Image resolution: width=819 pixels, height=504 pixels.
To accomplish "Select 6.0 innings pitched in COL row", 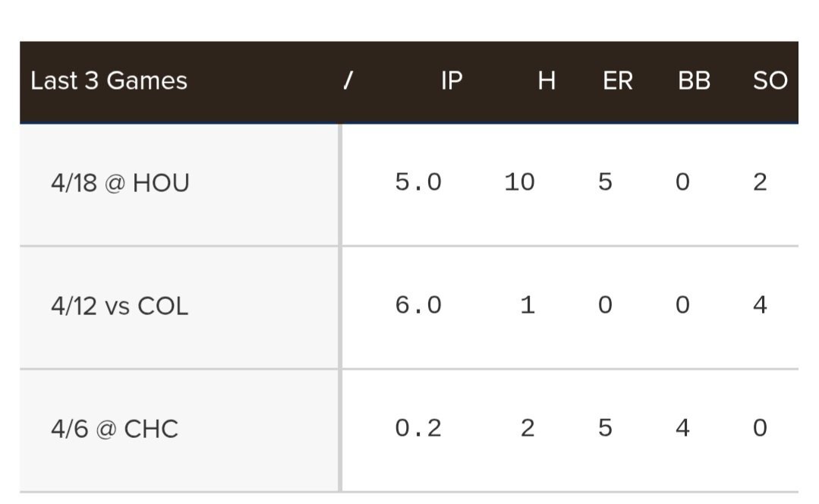I will coord(418,305).
